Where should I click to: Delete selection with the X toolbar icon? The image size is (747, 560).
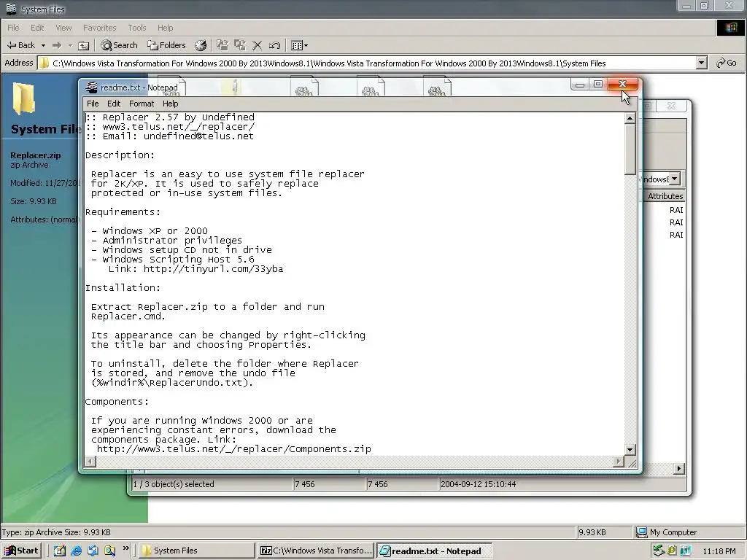click(x=258, y=45)
